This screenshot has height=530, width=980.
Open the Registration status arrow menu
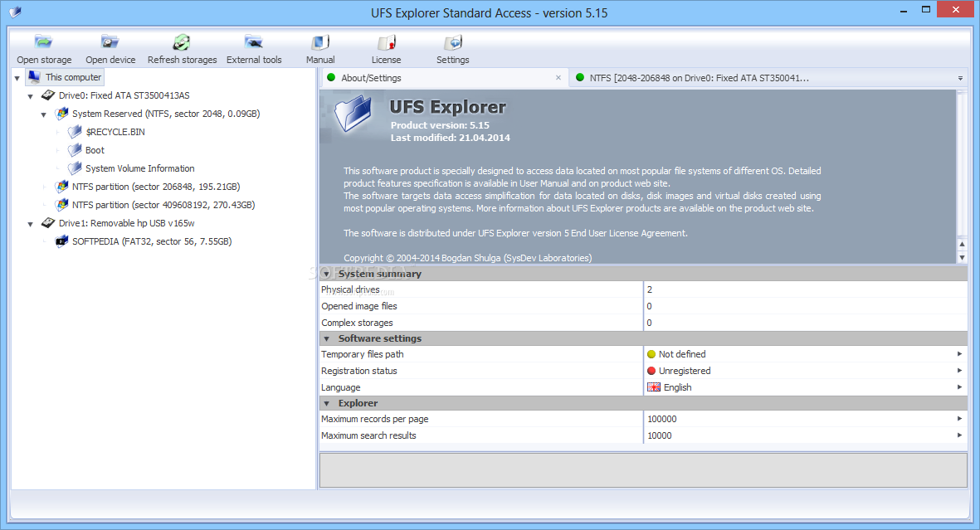click(959, 371)
